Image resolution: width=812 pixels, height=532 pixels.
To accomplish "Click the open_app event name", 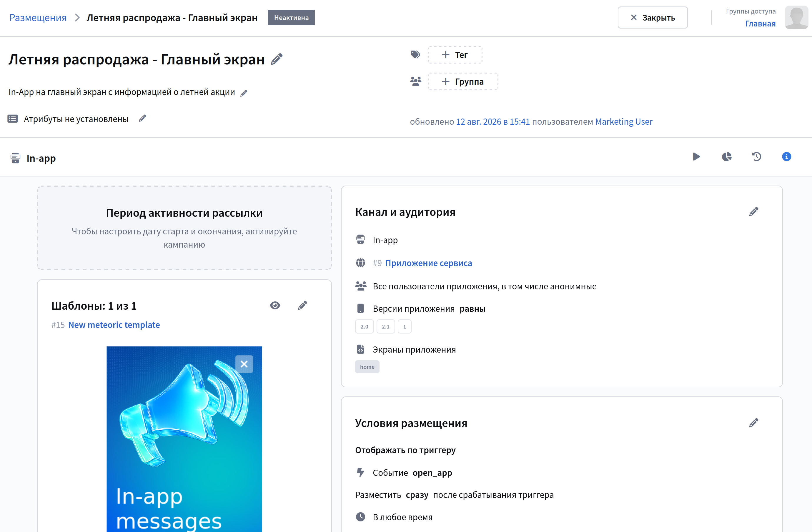I will [x=432, y=473].
